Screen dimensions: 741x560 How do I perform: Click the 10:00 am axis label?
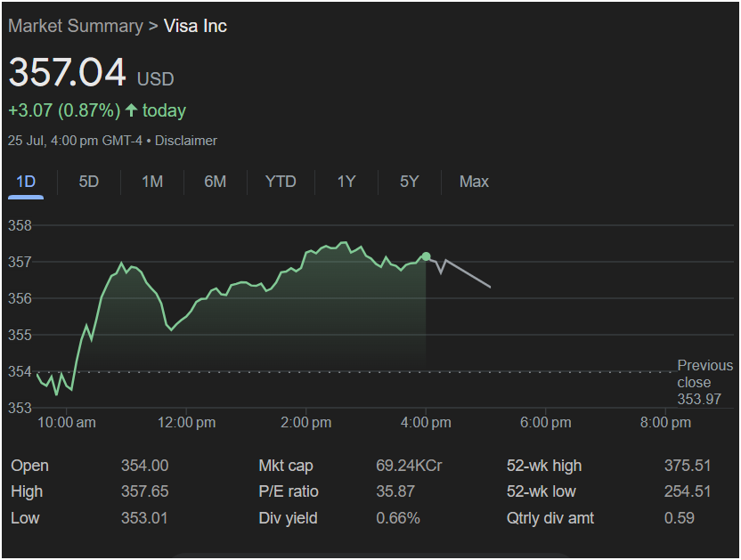pyautogui.click(x=67, y=423)
